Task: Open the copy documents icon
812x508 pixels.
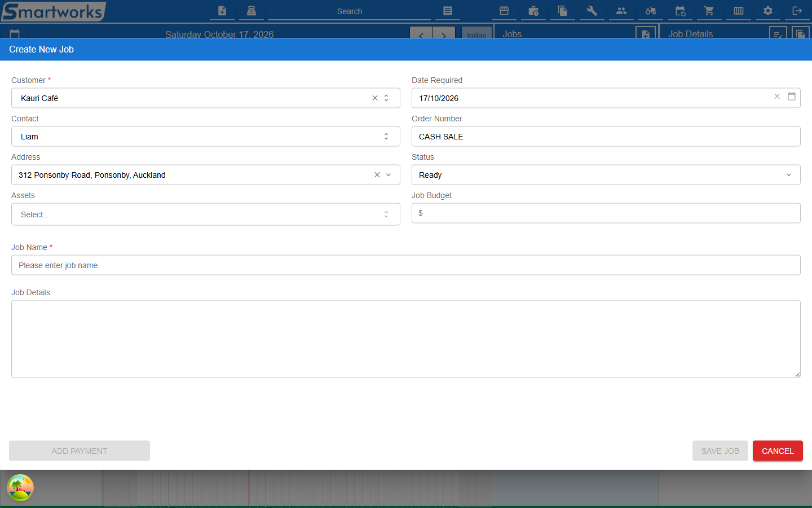Action: tap(563, 11)
